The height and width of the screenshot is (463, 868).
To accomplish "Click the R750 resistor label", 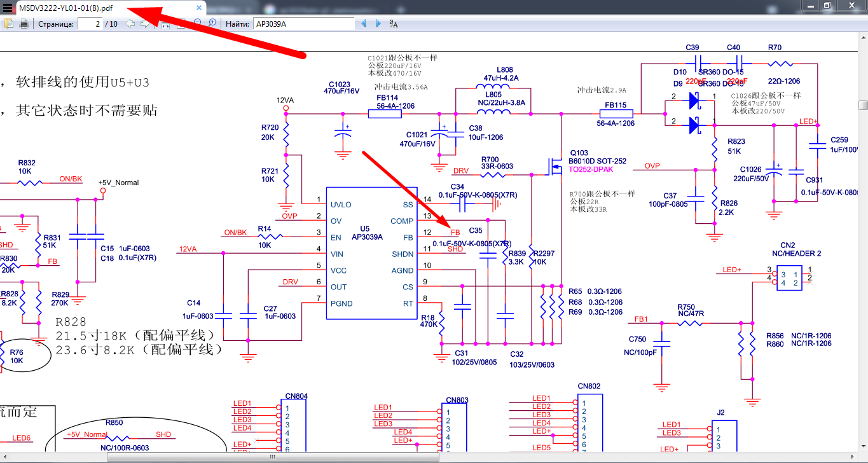I will tap(686, 307).
